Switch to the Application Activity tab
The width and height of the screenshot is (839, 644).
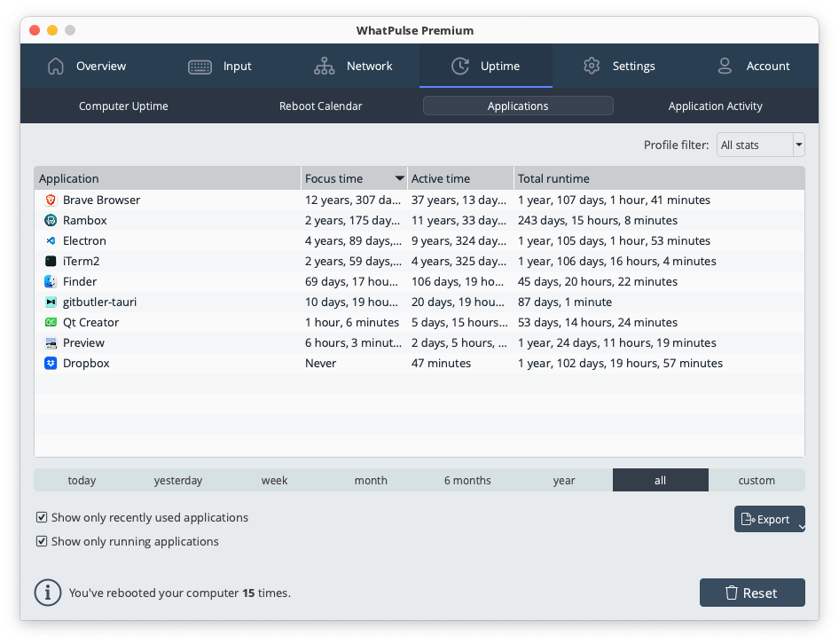715,106
